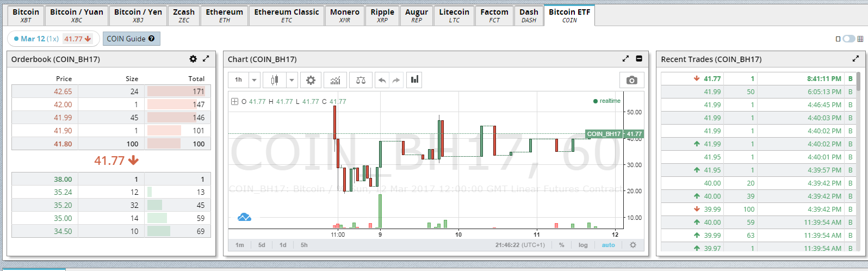Open the Monero XMR tab
The height and width of the screenshot is (271, 868).
coord(345,16)
